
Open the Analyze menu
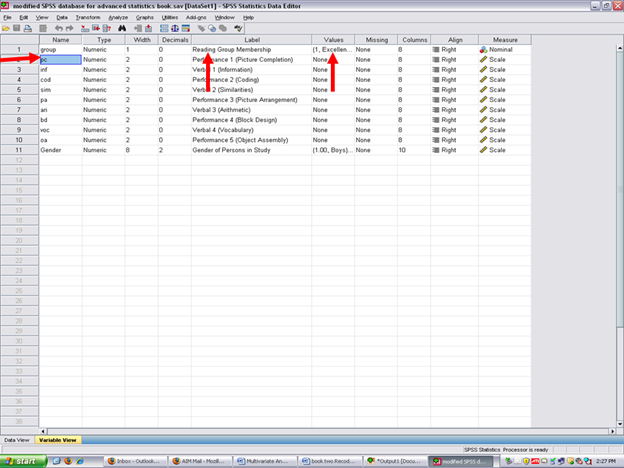click(x=117, y=17)
